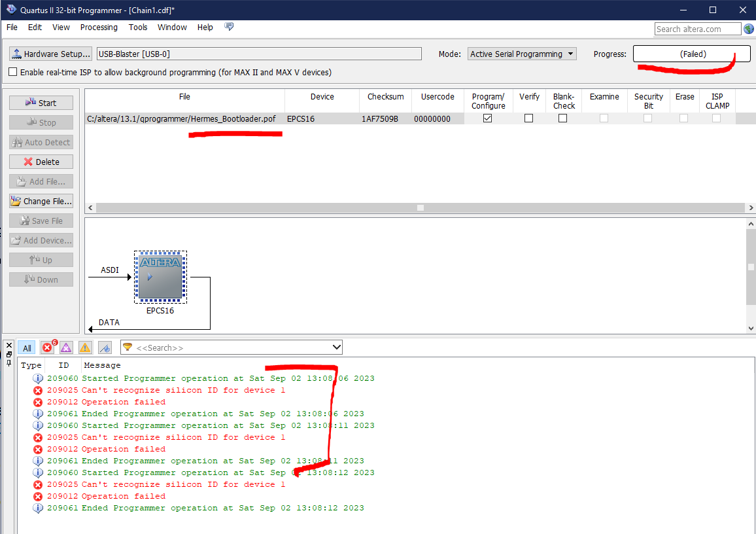Click the feedback speech bubble icon
The image size is (756, 534).
point(229,27)
